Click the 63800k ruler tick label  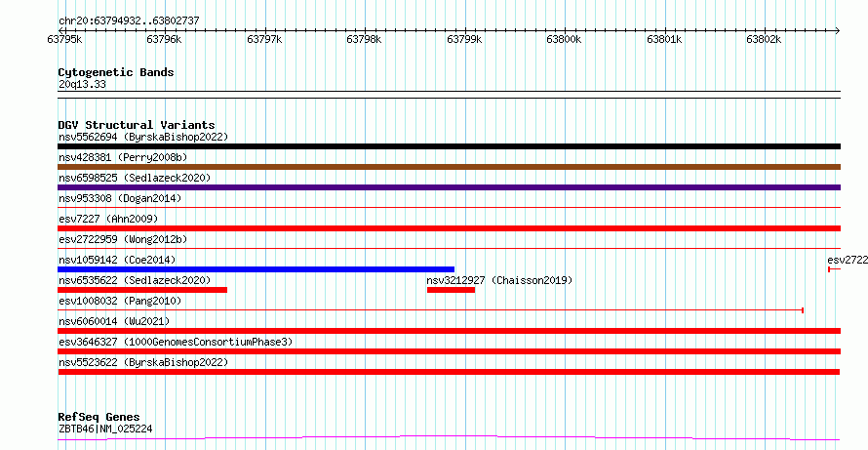click(564, 39)
